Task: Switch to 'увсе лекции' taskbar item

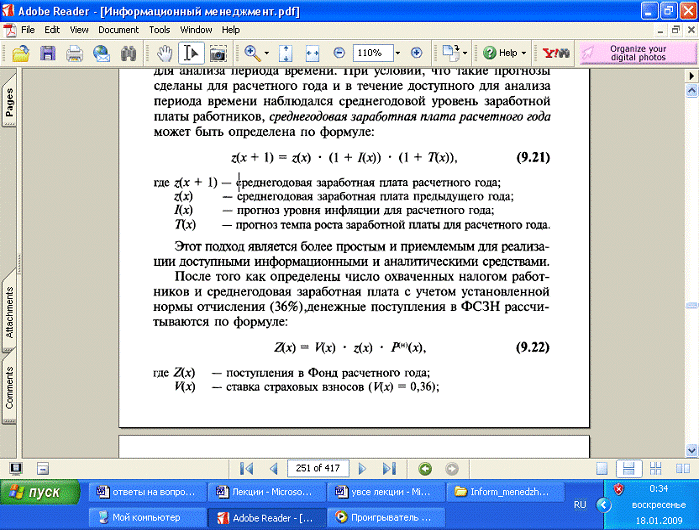Action: click(x=386, y=492)
